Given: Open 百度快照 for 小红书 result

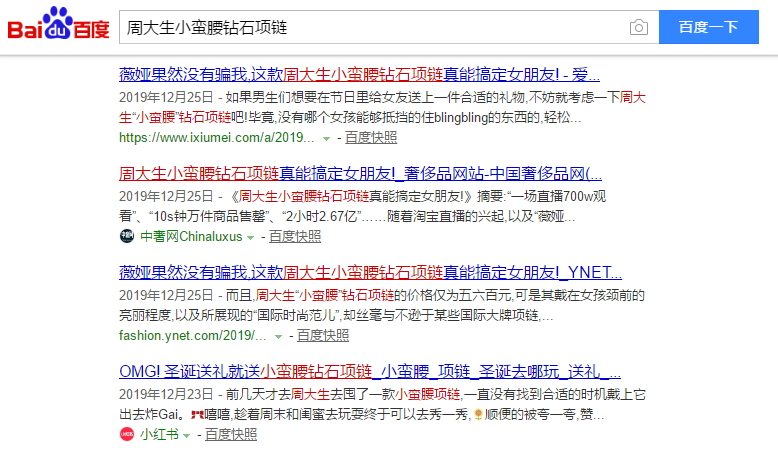Looking at the screenshot, I should point(231,435).
